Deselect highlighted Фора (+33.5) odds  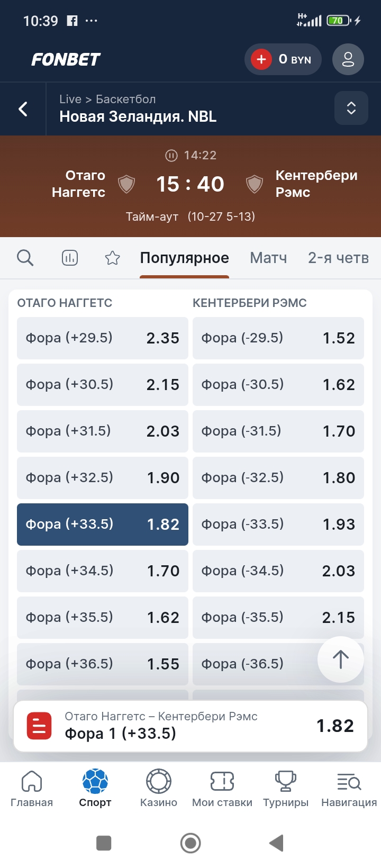coord(103,524)
